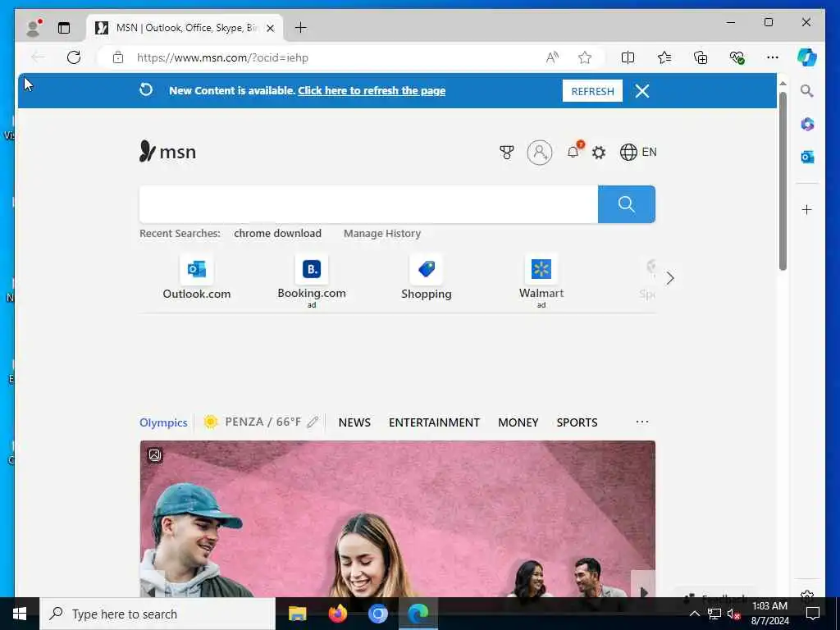Open MSN notifications bell
Image resolution: width=840 pixels, height=630 pixels.
(573, 152)
